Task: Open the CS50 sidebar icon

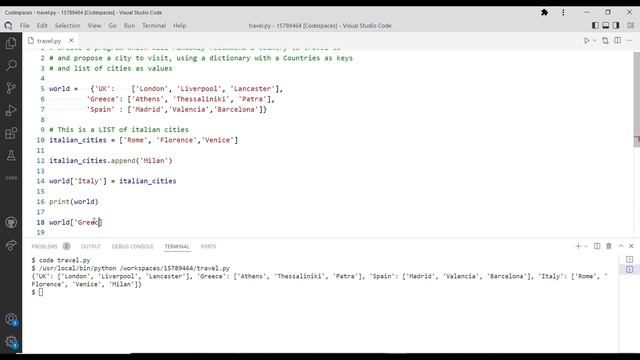Action: (x=11, y=178)
